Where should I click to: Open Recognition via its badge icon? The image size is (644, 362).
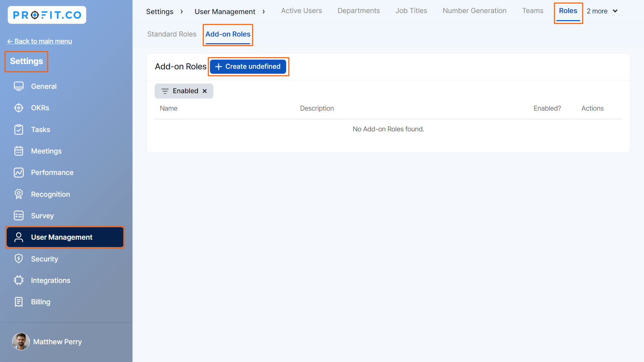coord(19,194)
